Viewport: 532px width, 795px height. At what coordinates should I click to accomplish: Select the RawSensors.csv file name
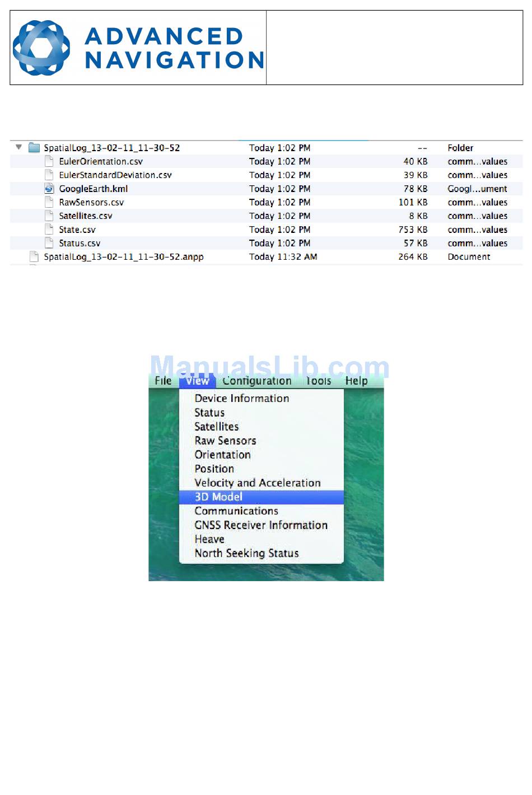click(91, 202)
